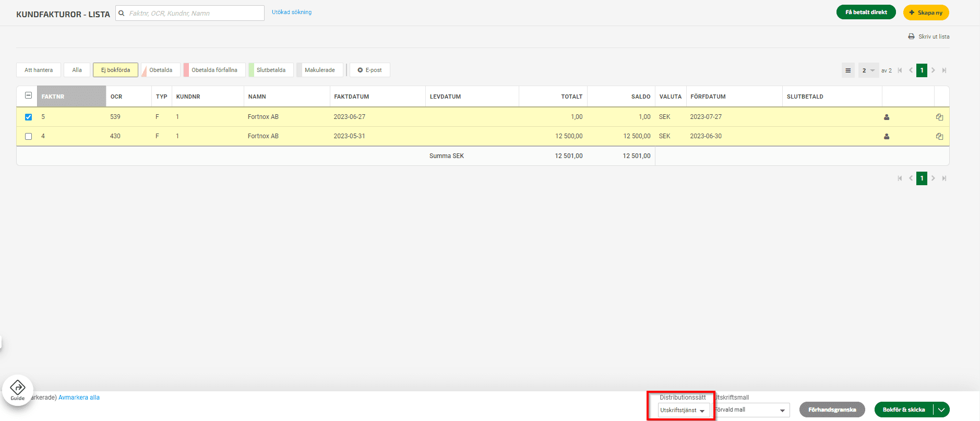Click current page 1 in top pager
The height and width of the screenshot is (421, 980).
(x=922, y=70)
